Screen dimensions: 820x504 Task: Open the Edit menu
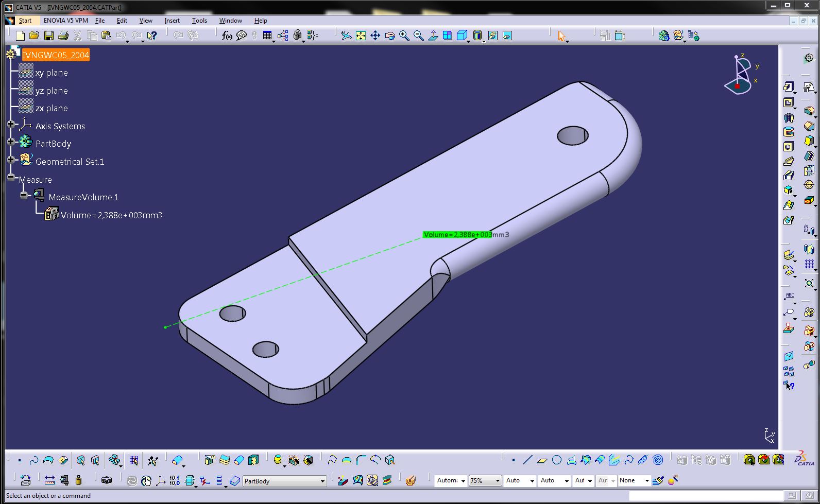tap(122, 21)
